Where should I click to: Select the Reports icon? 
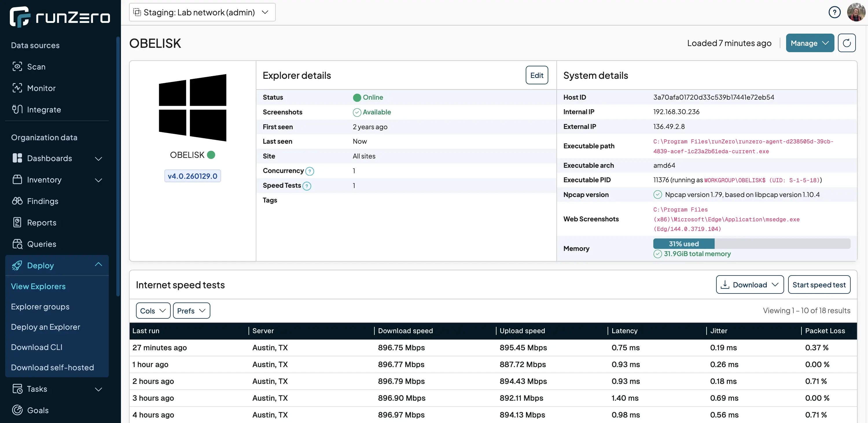(x=17, y=222)
